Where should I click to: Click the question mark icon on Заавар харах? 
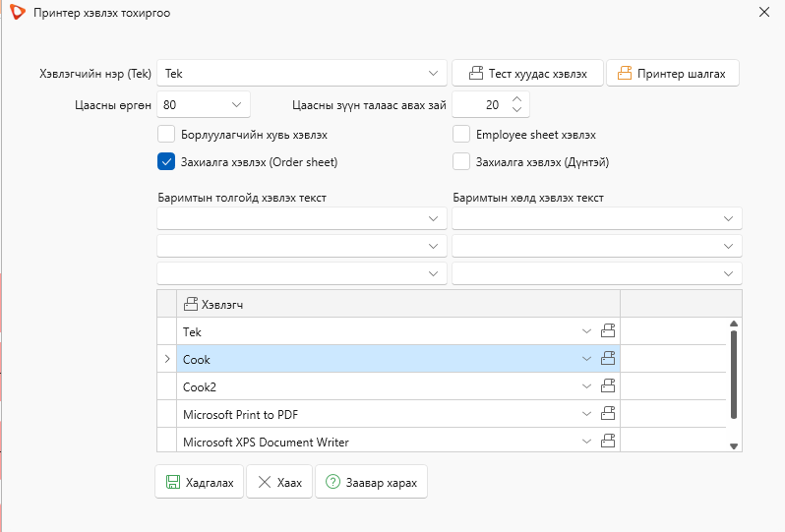point(332,482)
